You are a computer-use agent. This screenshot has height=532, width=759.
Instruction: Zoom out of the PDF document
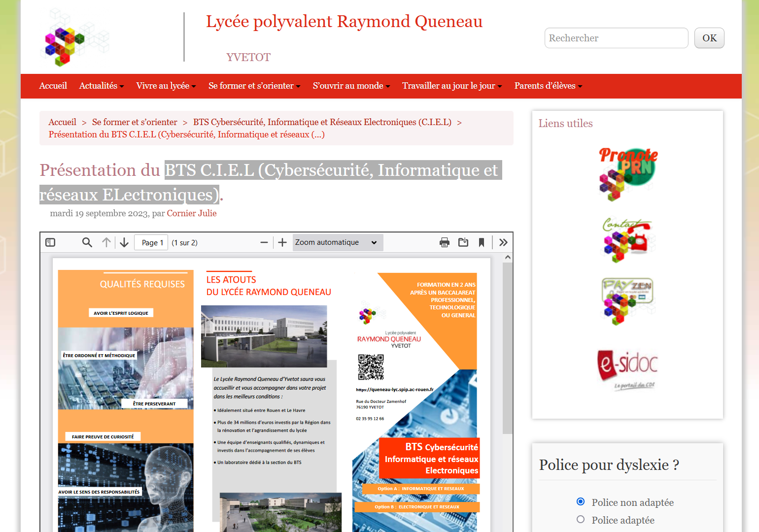(x=264, y=242)
